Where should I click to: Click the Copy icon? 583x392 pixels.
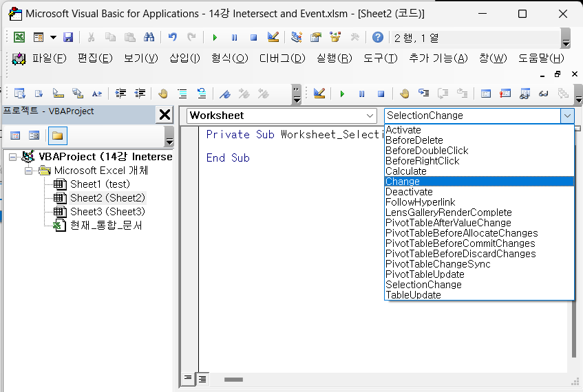tap(110, 38)
